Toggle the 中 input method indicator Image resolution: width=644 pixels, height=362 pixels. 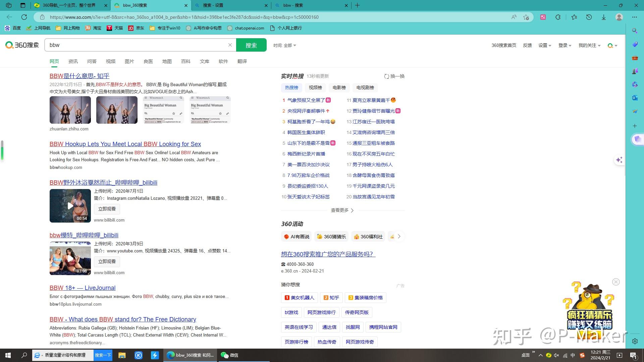click(573, 355)
